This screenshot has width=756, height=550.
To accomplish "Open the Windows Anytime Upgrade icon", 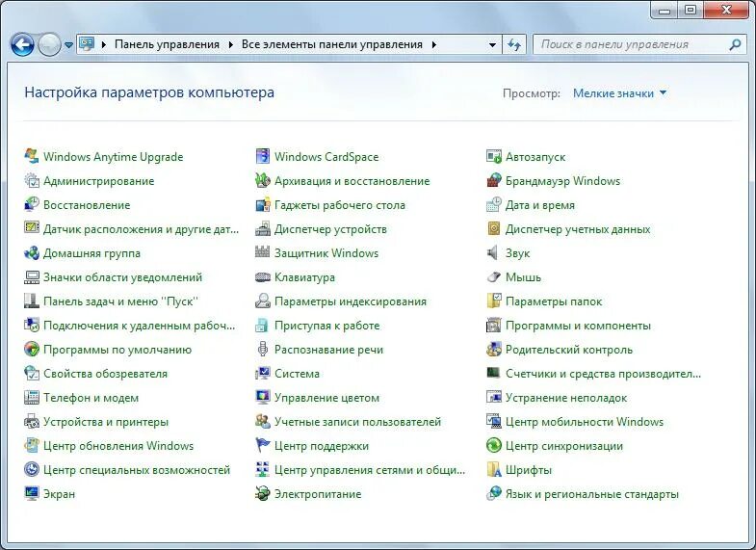I will click(x=32, y=156).
